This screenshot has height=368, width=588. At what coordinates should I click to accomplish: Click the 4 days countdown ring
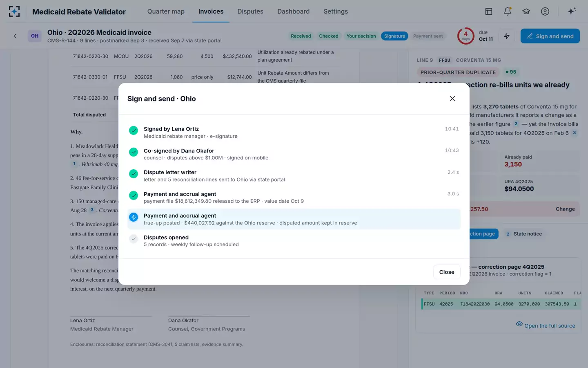coord(465,36)
